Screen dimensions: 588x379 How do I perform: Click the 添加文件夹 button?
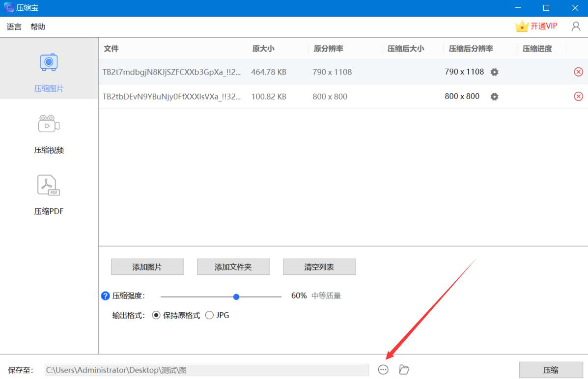tap(233, 267)
